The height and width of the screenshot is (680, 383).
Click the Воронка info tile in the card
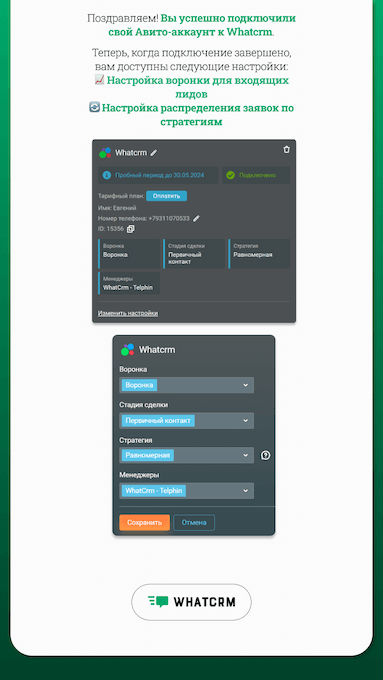[x=129, y=254]
